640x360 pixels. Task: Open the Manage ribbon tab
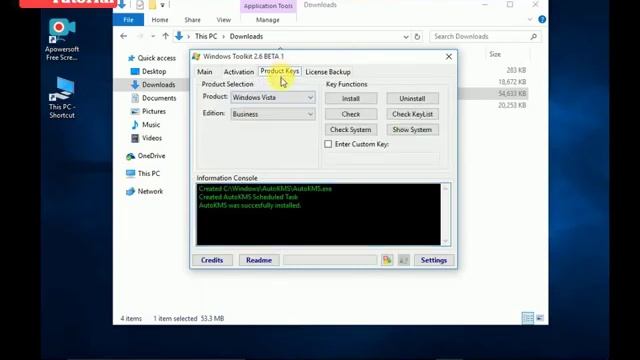coord(268,20)
